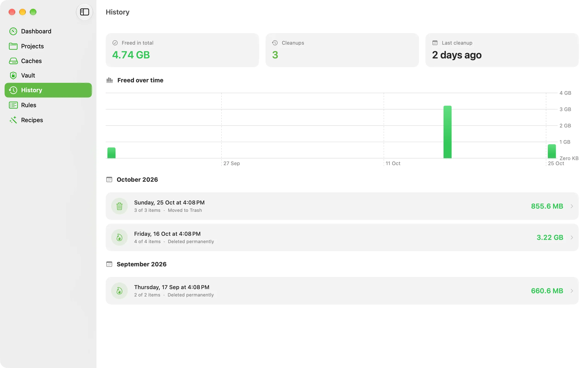
Task: Open the Friday, 16 Oct at 4:08 PM entry
Action: (x=342, y=237)
